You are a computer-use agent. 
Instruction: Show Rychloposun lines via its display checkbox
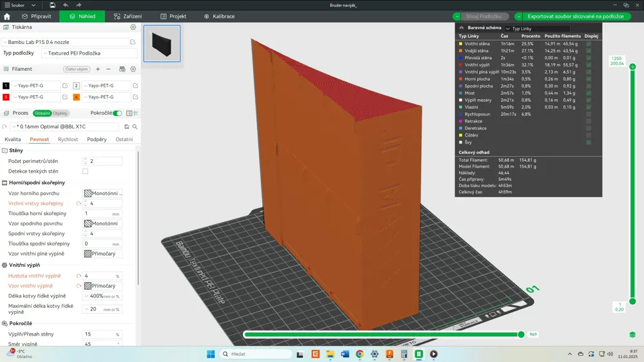coord(589,114)
